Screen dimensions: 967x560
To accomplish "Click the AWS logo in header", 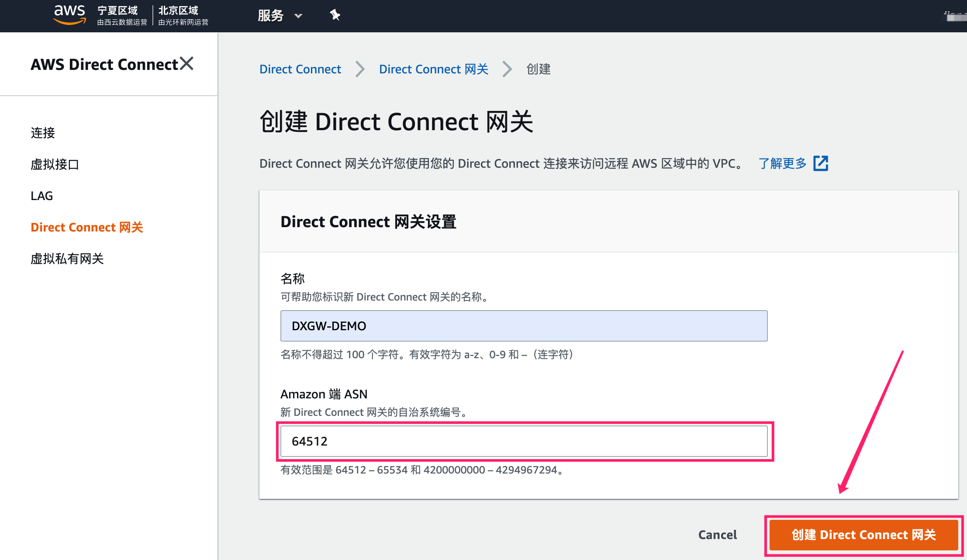I will tap(69, 15).
